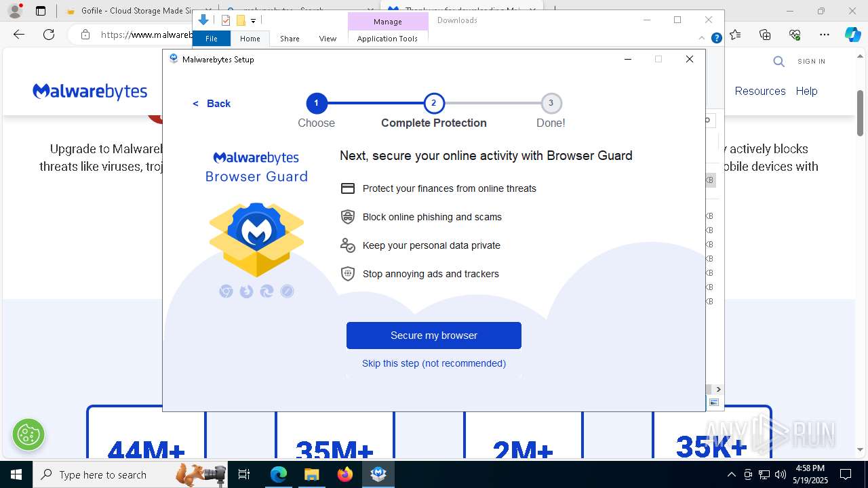The image size is (868, 488).
Task: Click Explorer horizontal scrollbar right arrow
Action: coord(718,390)
